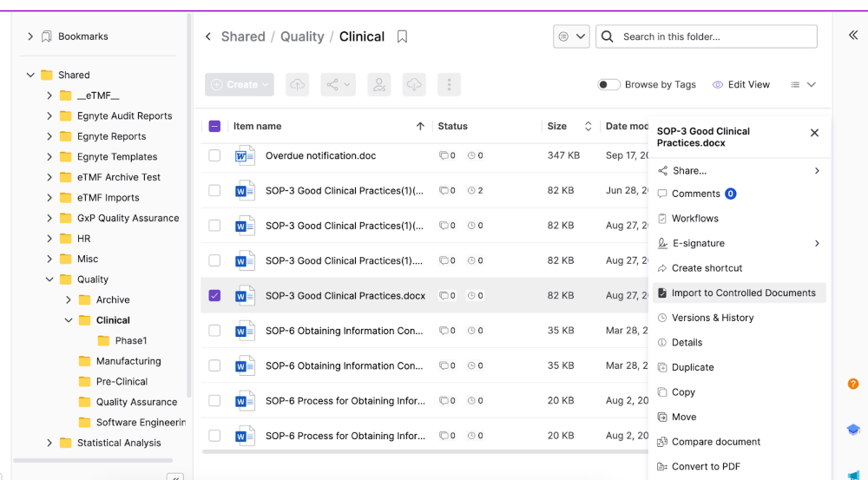Toggle the Browse by Tags switch

coord(608,85)
